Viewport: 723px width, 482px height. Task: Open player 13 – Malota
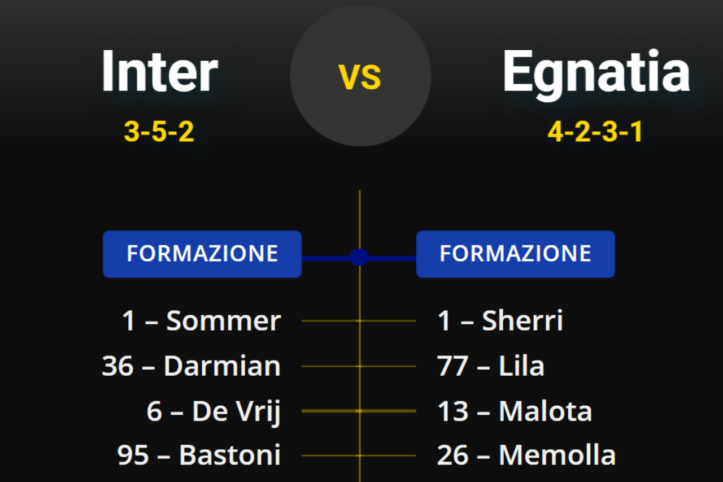click(514, 411)
